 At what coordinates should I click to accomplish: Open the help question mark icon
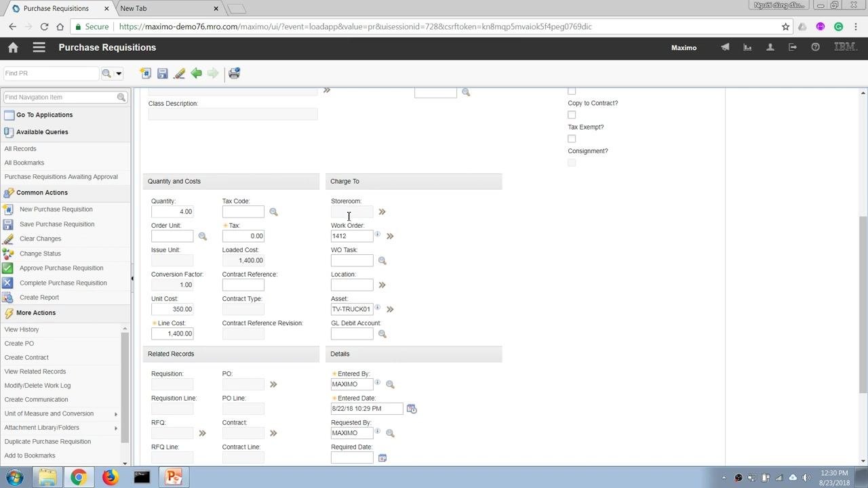click(x=815, y=47)
